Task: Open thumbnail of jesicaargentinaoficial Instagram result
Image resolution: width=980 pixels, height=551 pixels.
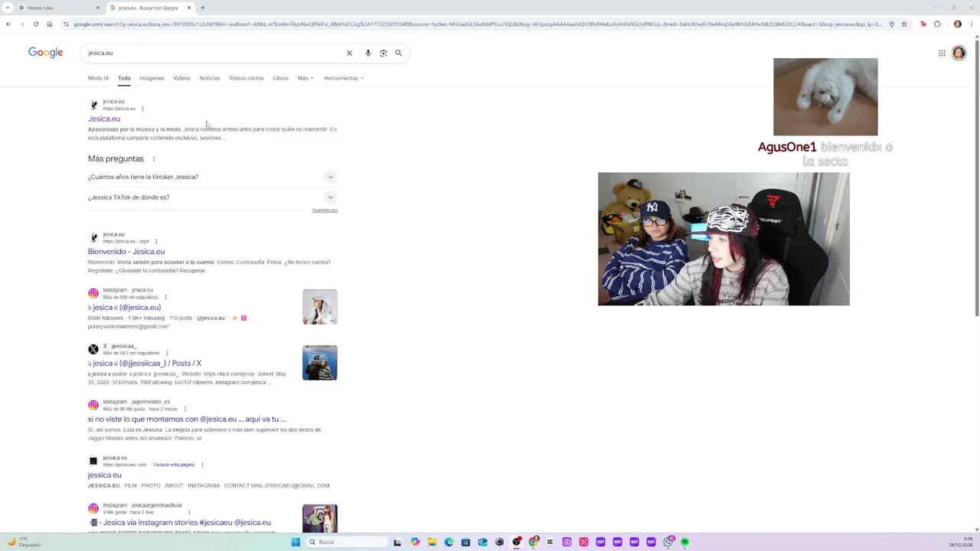Action: pyautogui.click(x=320, y=519)
